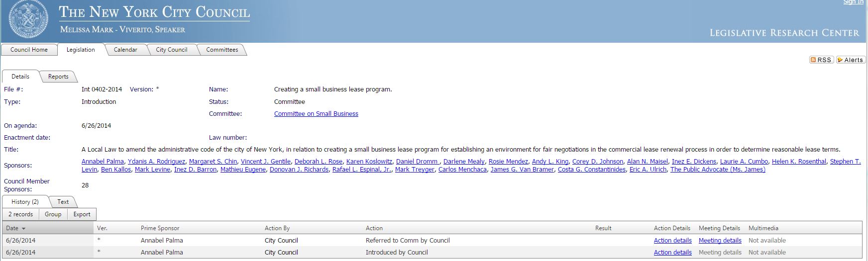Open sponsor Ydanis A. Rodriguez link
868x261 pixels.
156,162
